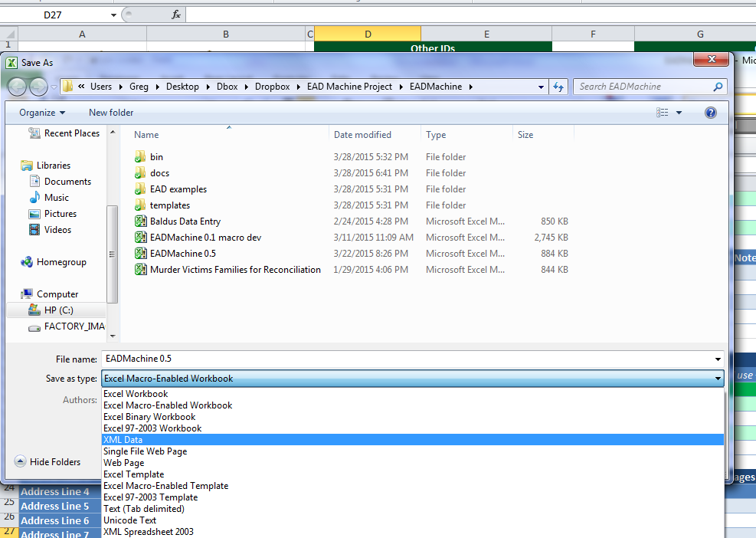Sort files by Name column header
Screen dimensions: 756x538
click(229, 135)
